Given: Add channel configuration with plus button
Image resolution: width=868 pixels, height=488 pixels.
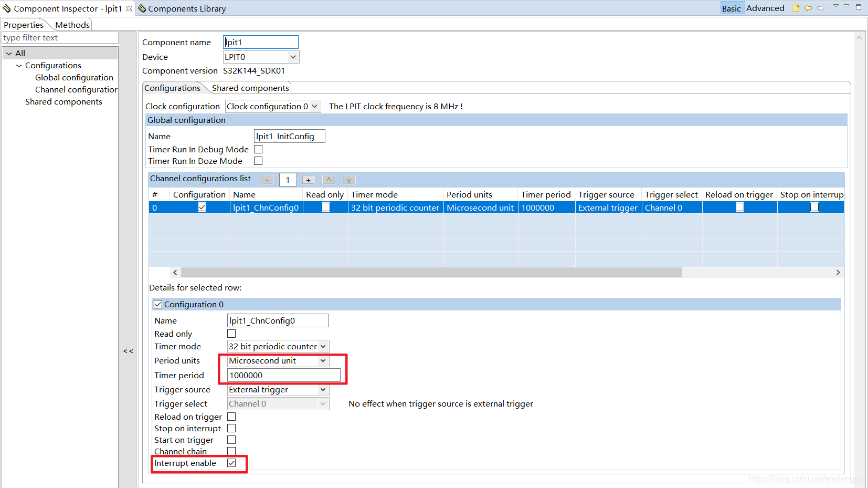Looking at the screenshot, I should pyautogui.click(x=308, y=180).
